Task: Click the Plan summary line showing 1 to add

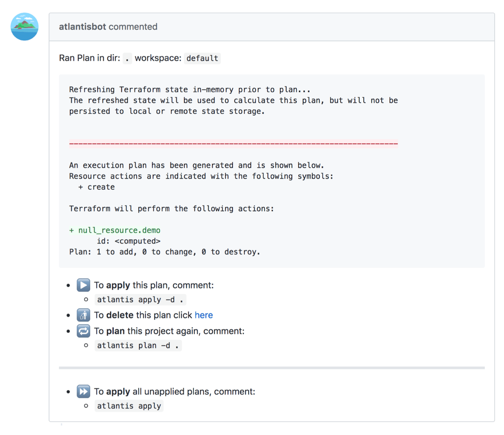Action: pos(165,252)
